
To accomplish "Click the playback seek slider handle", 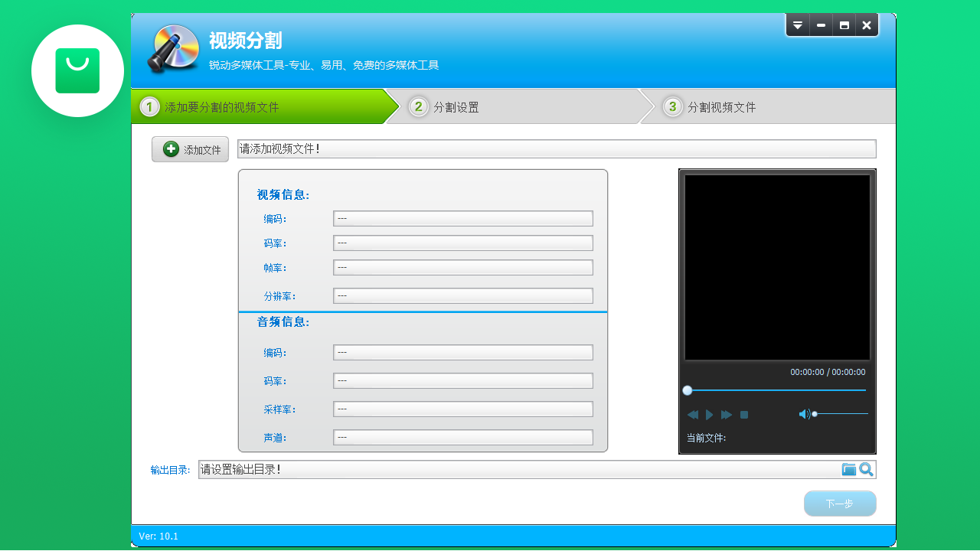I will click(688, 390).
